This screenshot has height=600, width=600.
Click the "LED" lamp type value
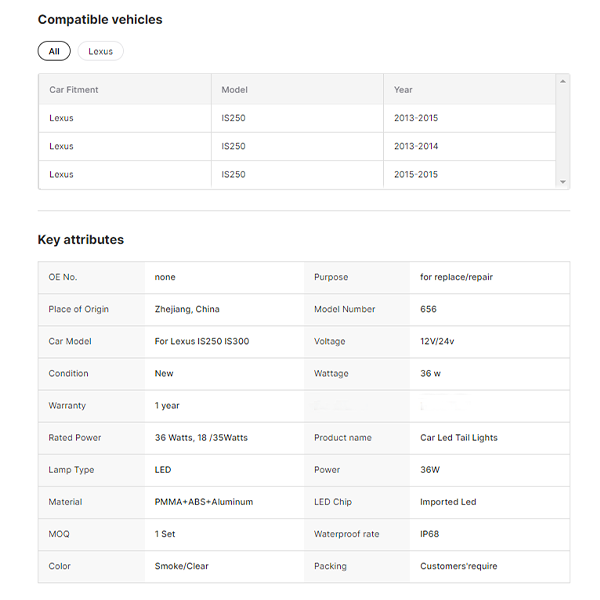(x=163, y=470)
